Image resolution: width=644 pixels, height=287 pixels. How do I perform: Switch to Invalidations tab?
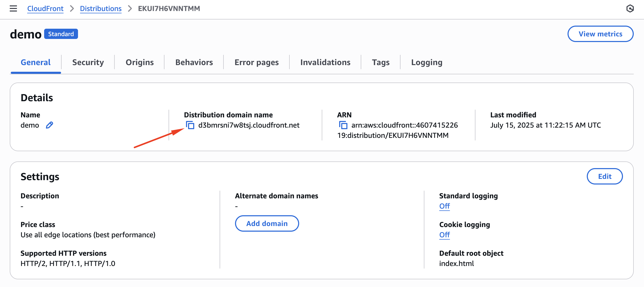click(325, 62)
